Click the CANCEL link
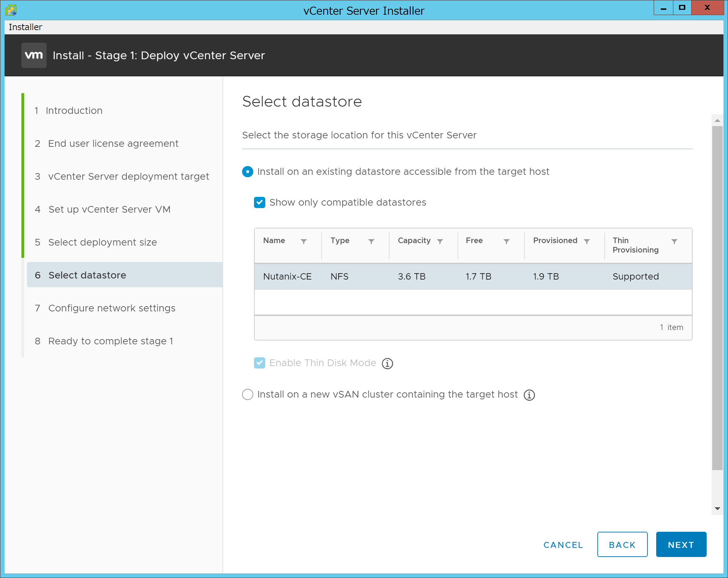728x578 pixels. 563,545
